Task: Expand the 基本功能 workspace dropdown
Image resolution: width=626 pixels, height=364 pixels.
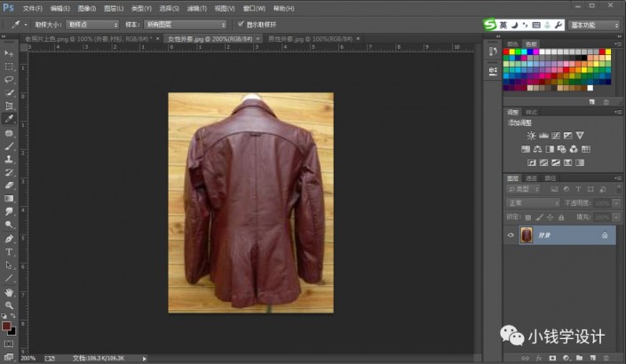Action: point(594,25)
